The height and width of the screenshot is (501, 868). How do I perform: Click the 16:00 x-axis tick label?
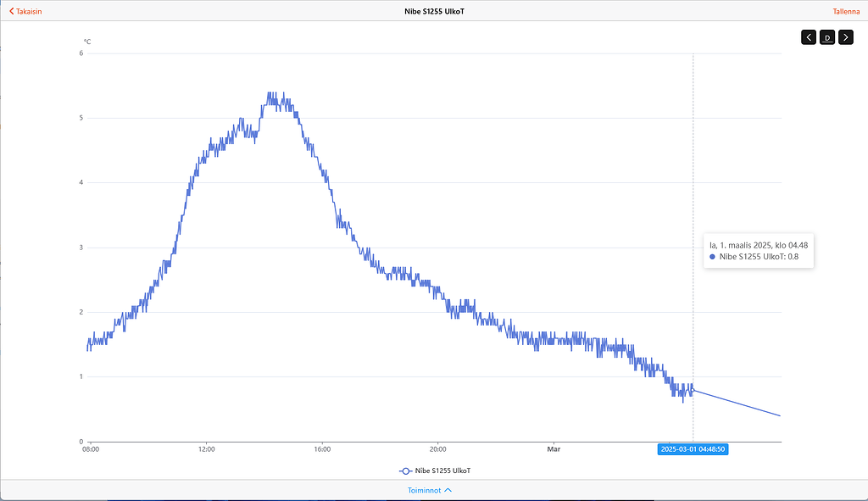[322, 449]
